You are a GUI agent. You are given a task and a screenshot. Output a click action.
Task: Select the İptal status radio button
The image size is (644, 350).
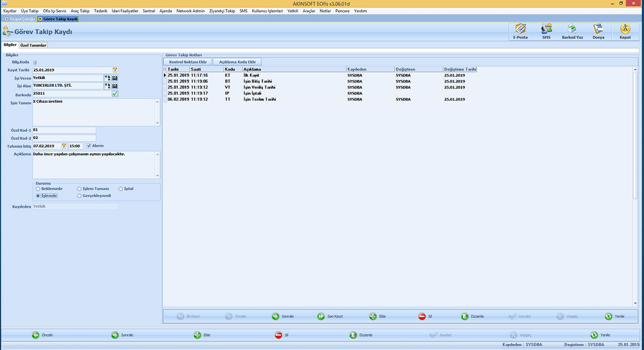pyautogui.click(x=121, y=189)
